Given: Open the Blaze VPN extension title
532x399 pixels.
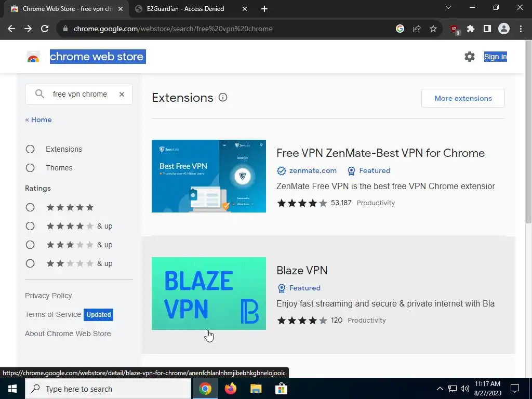Looking at the screenshot, I should coord(302,270).
